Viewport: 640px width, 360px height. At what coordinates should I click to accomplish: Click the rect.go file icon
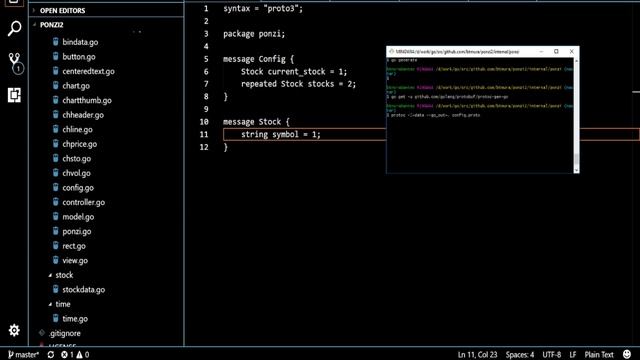(x=56, y=246)
